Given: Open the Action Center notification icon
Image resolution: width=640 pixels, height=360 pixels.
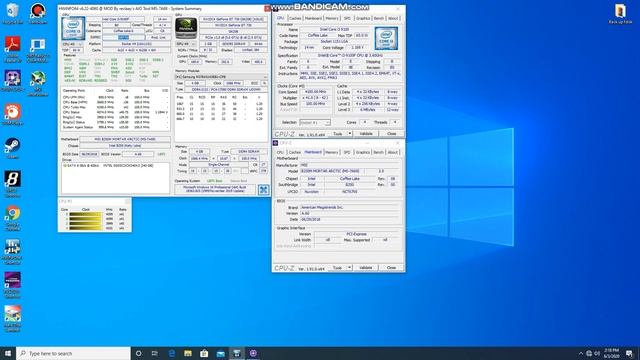Looking at the screenshot, I should 629,353.
